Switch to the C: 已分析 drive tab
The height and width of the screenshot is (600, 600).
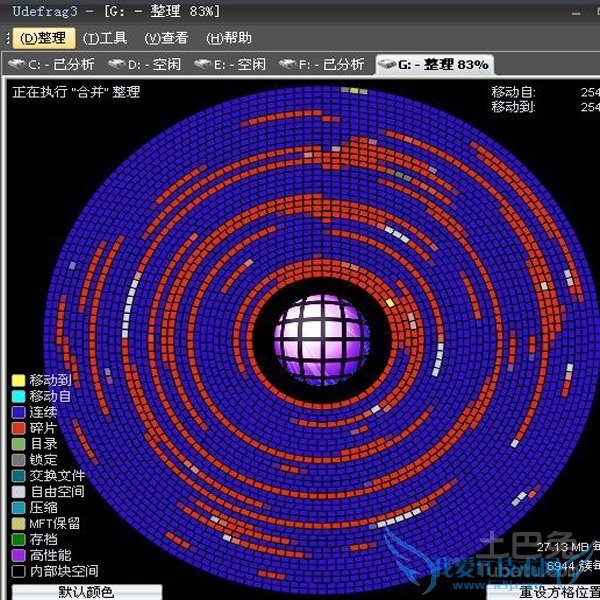point(52,64)
